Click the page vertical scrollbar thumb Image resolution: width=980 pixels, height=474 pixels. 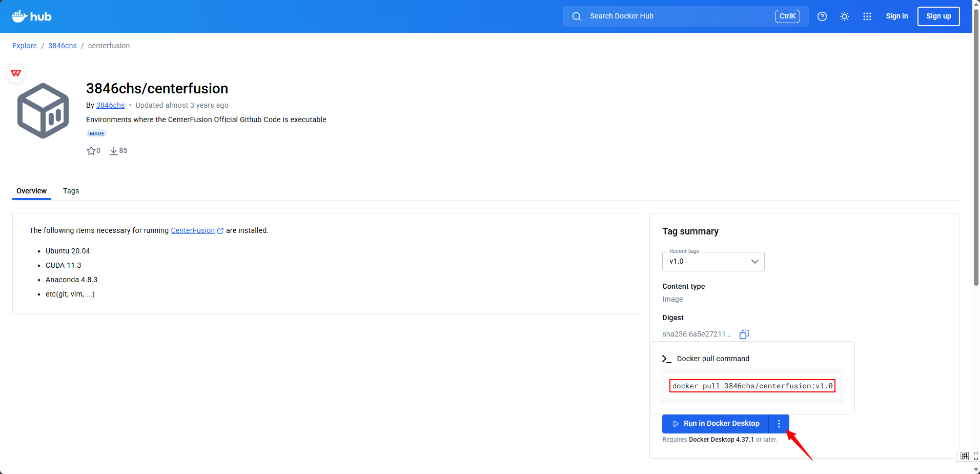coord(976,148)
